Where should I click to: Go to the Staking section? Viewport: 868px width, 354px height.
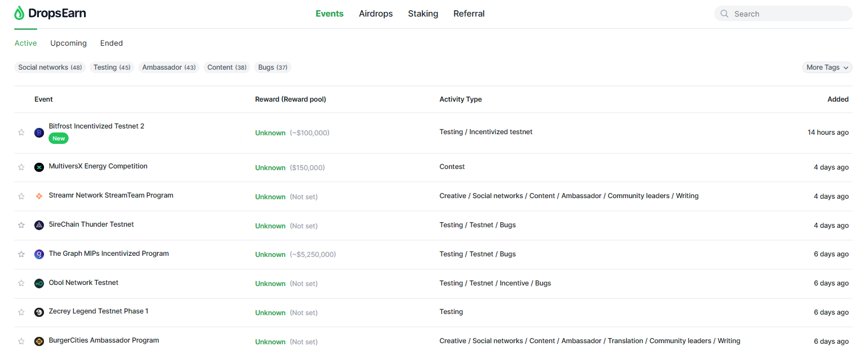tap(423, 14)
